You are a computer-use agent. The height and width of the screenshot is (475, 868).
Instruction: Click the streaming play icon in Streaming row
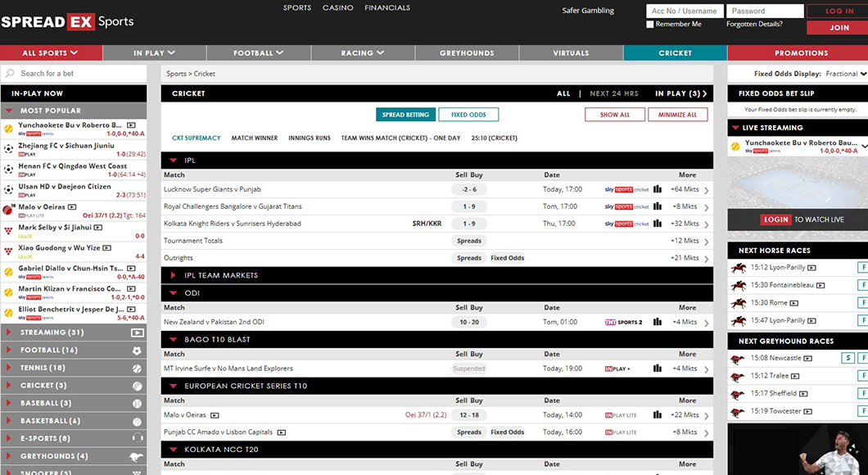137,332
